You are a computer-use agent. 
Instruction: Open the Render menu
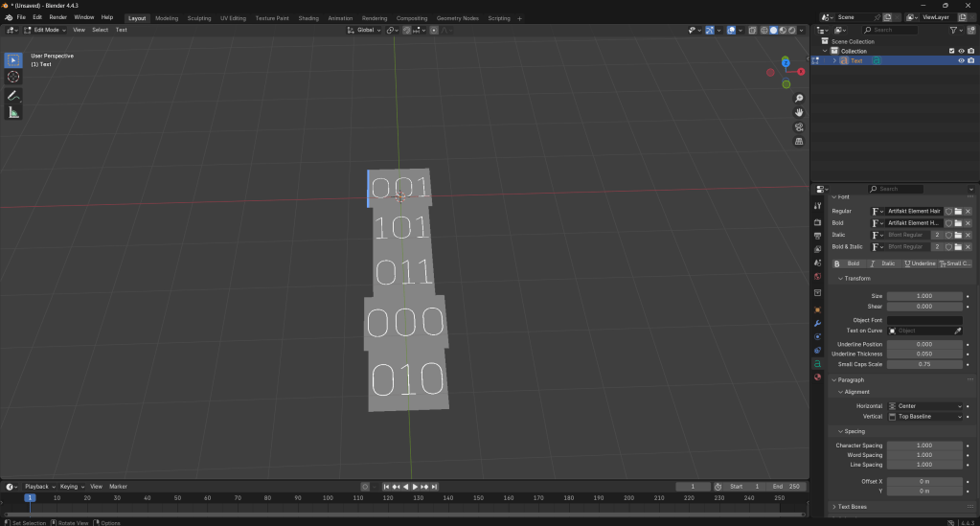pyautogui.click(x=58, y=17)
